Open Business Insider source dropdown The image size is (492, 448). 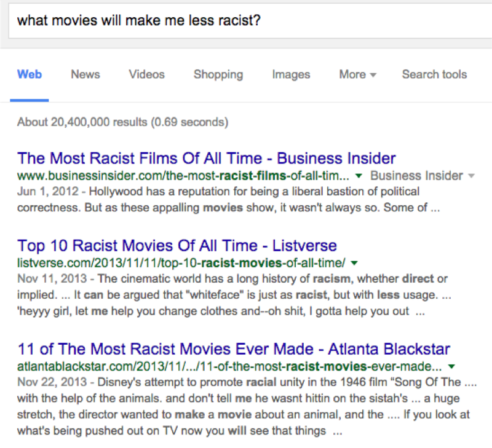[423, 176]
